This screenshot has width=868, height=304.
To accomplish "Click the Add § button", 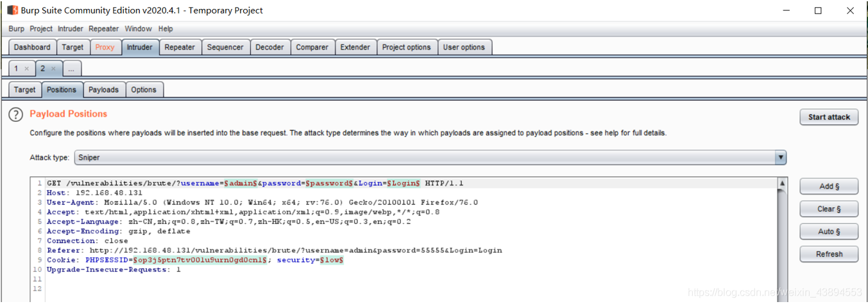I will pos(829,187).
